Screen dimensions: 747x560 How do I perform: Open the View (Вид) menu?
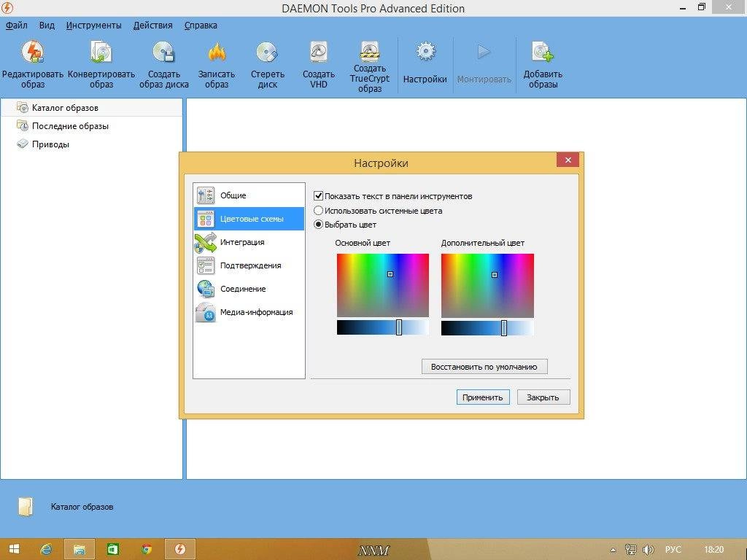click(x=47, y=26)
